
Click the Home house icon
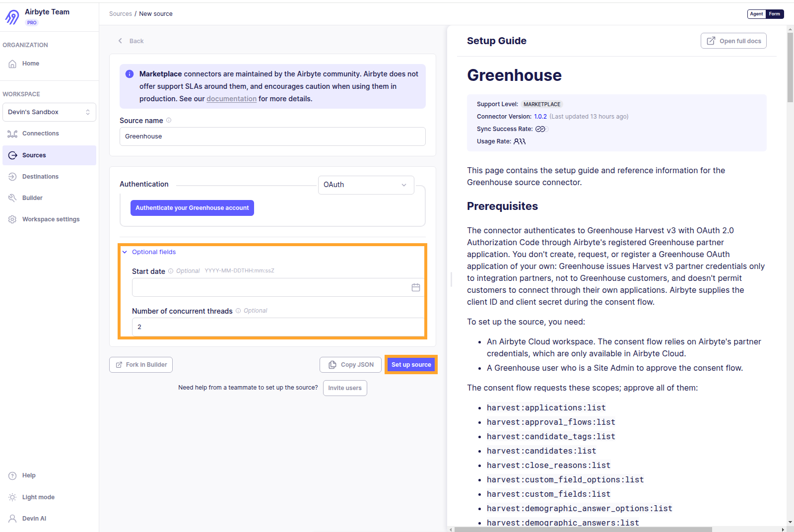click(x=12, y=64)
